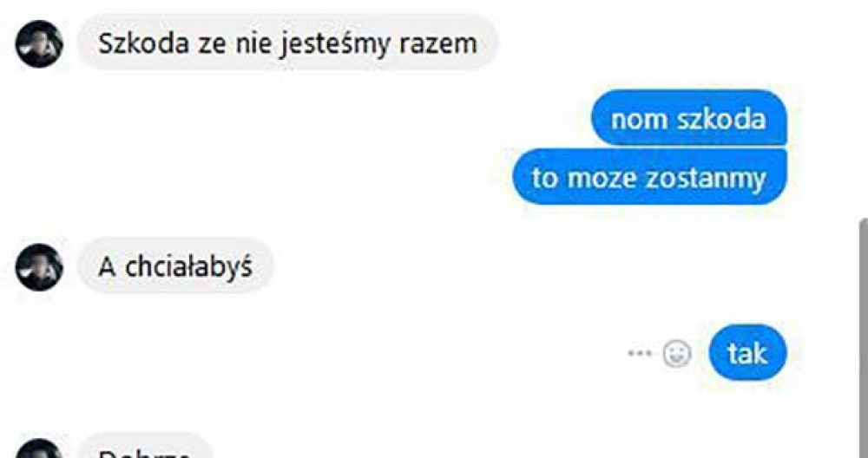Click the conversation's vertical scrollbar

pyautogui.click(x=864, y=337)
